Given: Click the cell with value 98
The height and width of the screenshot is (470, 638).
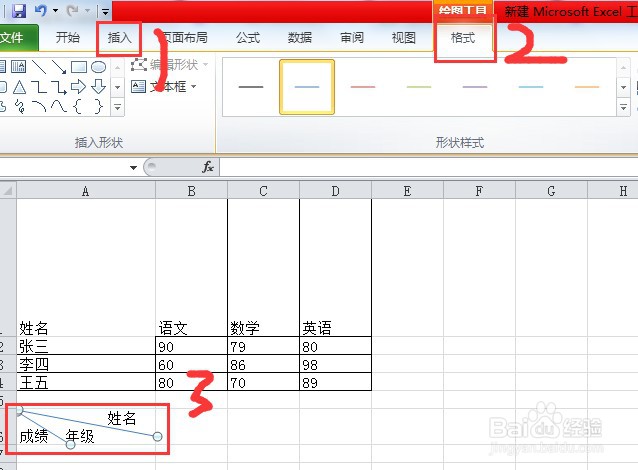Looking at the screenshot, I should click(335, 363).
